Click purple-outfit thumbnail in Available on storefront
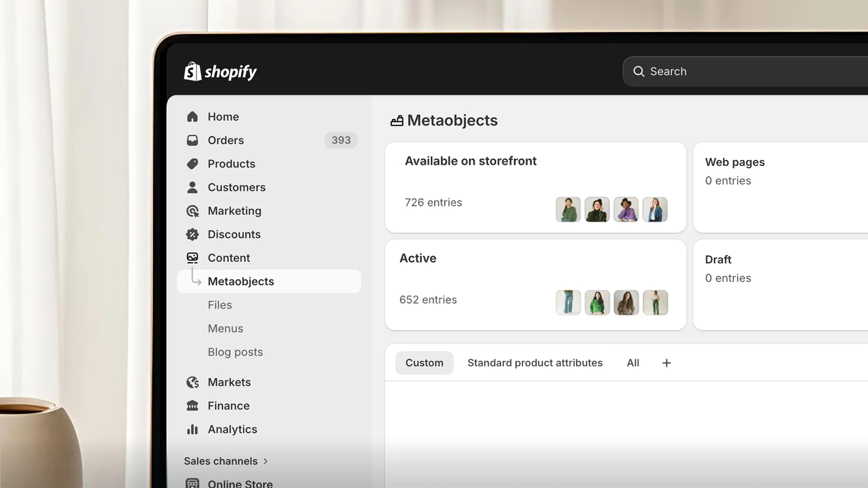This screenshot has width=868, height=488. click(626, 210)
